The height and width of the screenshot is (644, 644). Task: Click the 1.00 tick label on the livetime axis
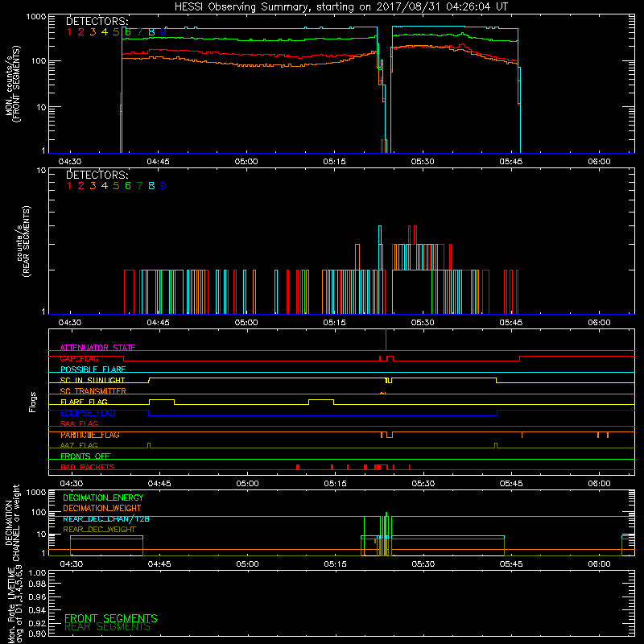(x=37, y=572)
